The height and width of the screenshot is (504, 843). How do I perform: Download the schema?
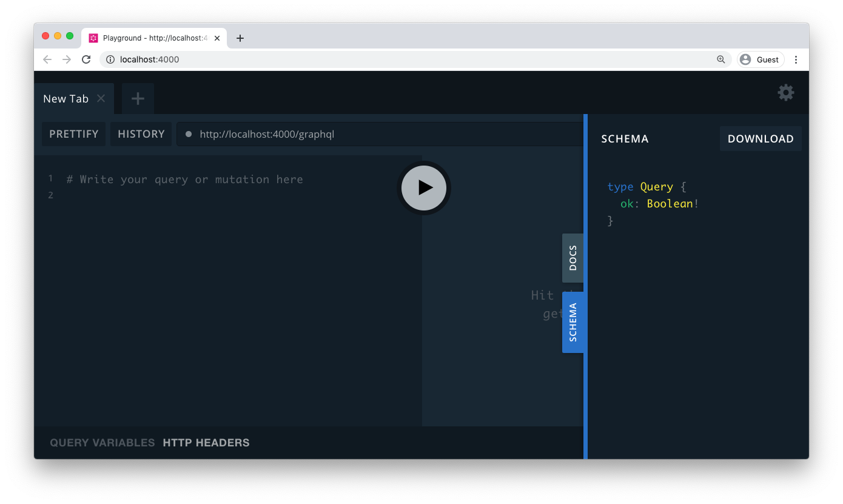761,139
